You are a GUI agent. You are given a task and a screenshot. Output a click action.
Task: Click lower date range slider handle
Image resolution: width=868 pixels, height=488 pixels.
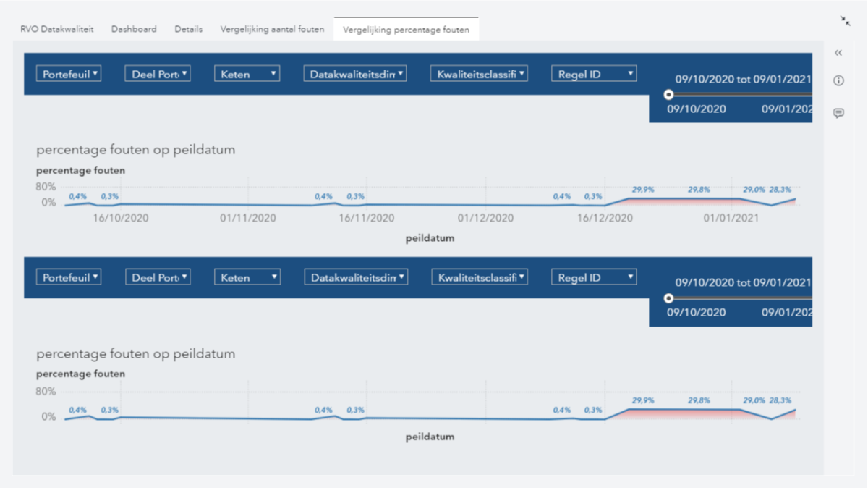(x=669, y=298)
